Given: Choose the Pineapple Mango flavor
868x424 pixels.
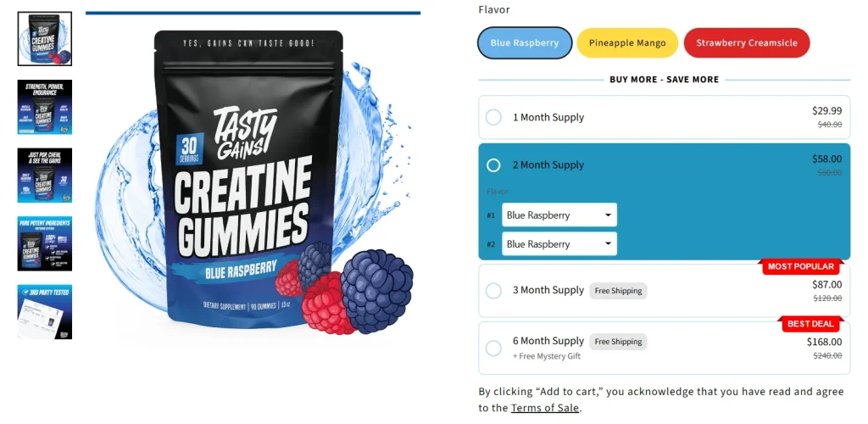Looking at the screenshot, I should (627, 42).
